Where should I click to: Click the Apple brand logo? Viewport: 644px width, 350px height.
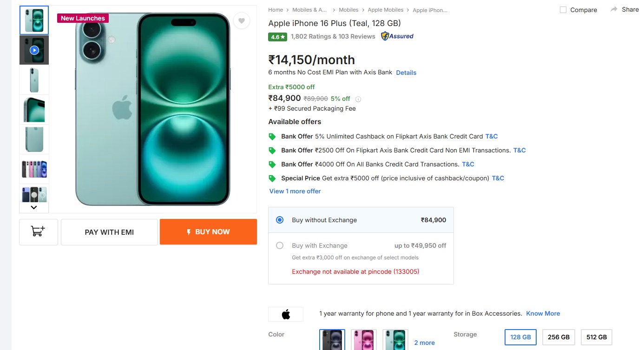(286, 314)
